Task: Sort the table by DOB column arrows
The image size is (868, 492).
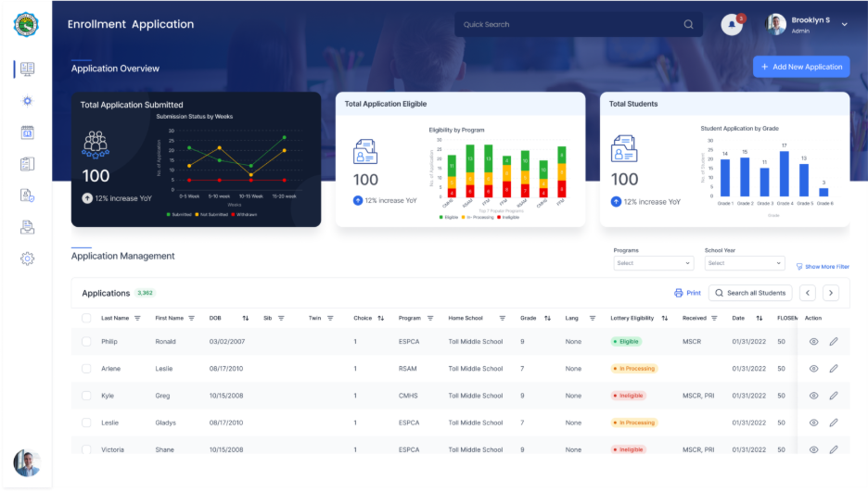Action: pos(246,318)
